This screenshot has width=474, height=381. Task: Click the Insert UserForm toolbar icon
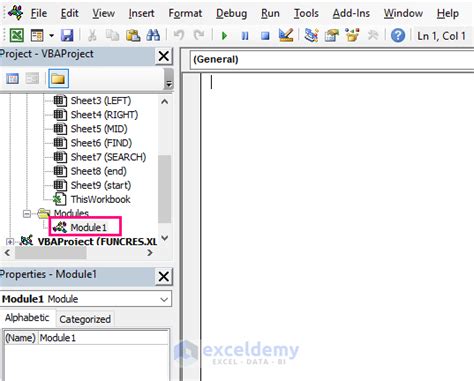(37, 35)
